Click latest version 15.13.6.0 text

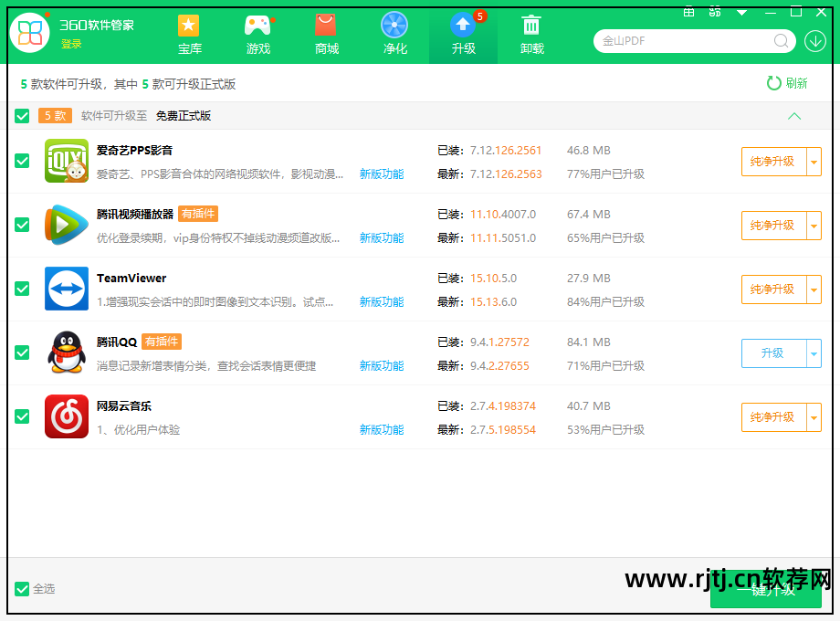tap(493, 301)
